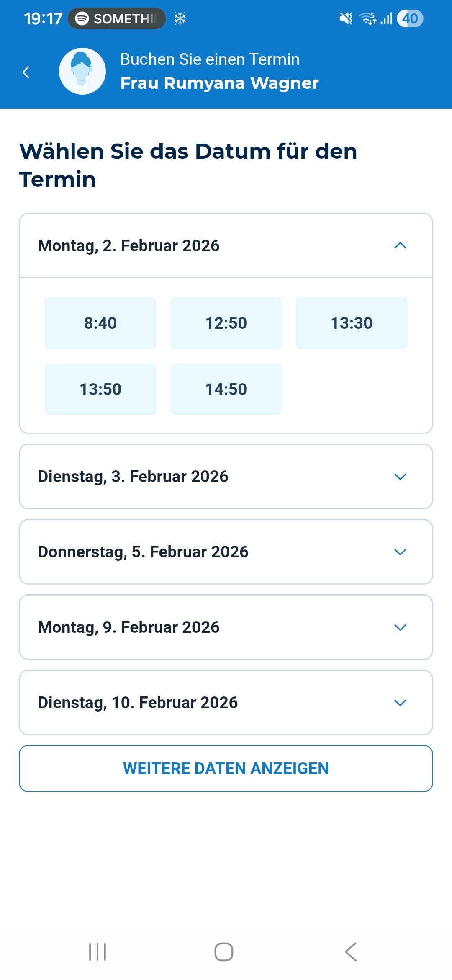Click WEITERE DATEN ANZEIGEN button
This screenshot has width=452, height=980.
pyautogui.click(x=226, y=769)
